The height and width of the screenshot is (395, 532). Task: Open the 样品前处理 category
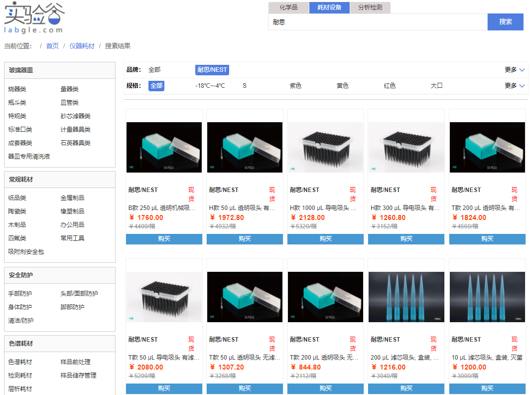pyautogui.click(x=75, y=362)
